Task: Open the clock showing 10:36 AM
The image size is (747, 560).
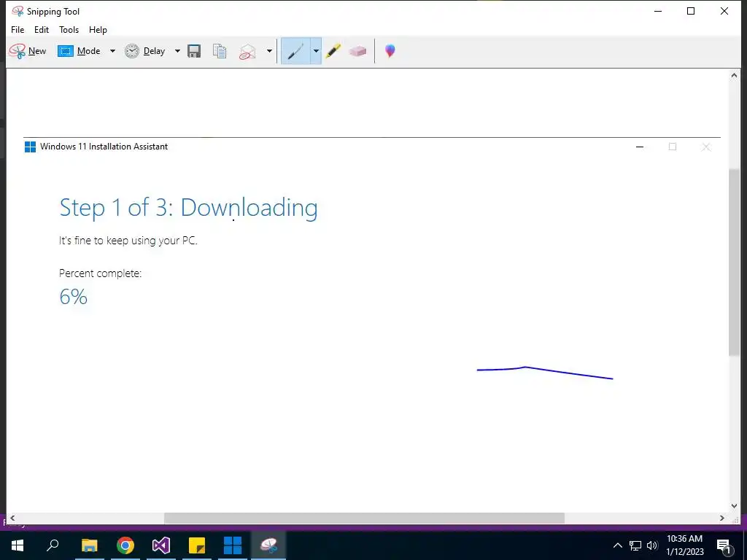Action: coord(684,545)
